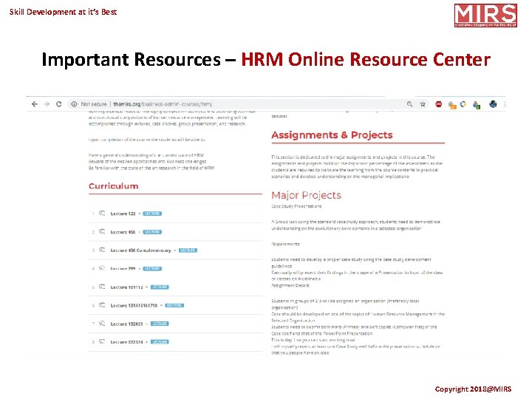The width and height of the screenshot is (532, 399).
Task: Open the Not secure site info icon
Action: click(74, 104)
